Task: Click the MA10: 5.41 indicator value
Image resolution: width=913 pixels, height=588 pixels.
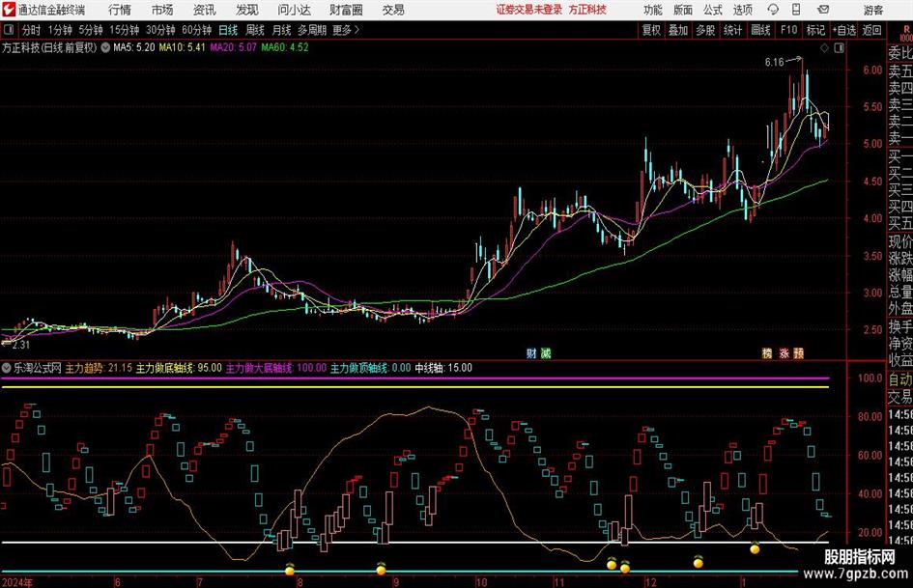Action: [x=183, y=47]
